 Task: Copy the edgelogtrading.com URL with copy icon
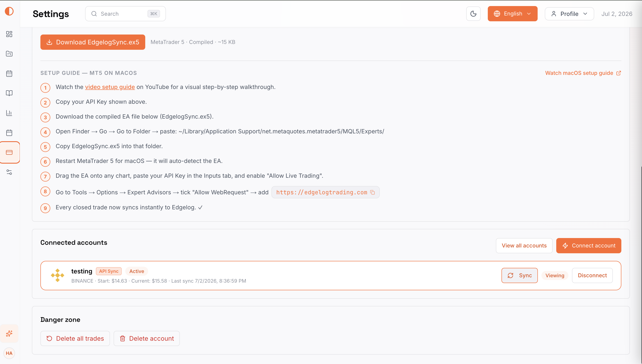[372, 192]
